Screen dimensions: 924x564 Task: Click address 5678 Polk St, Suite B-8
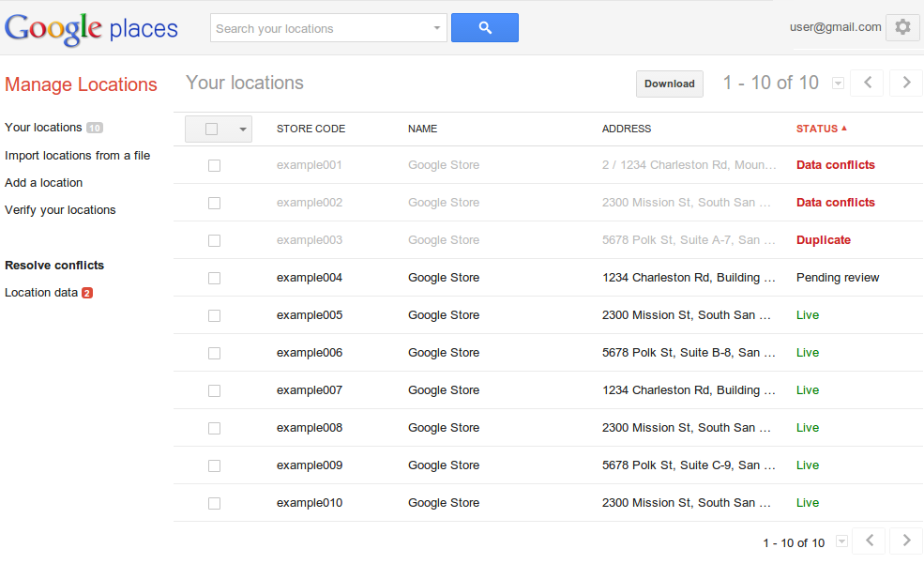[x=689, y=353]
